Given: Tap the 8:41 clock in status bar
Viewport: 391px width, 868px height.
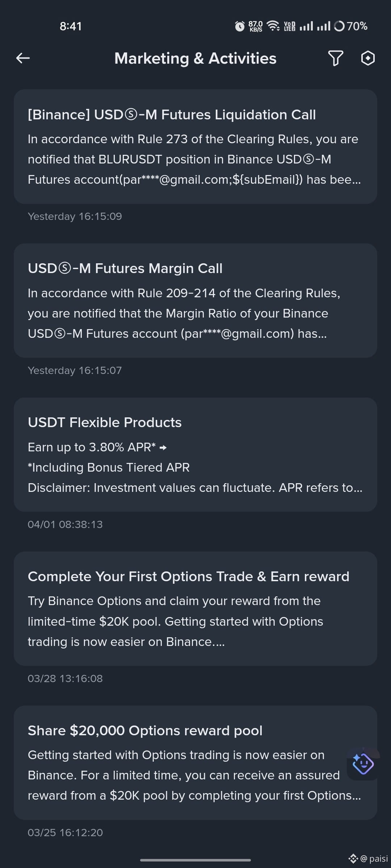Looking at the screenshot, I should [x=71, y=26].
